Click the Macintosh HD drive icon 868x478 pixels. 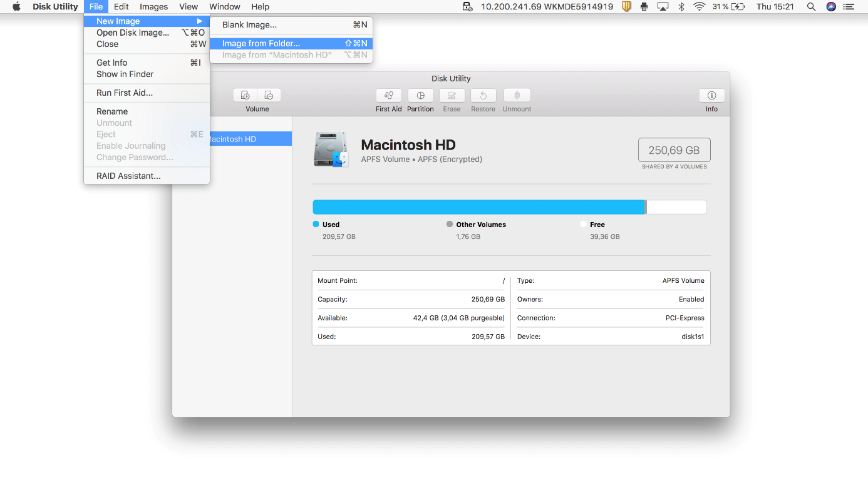tap(331, 150)
